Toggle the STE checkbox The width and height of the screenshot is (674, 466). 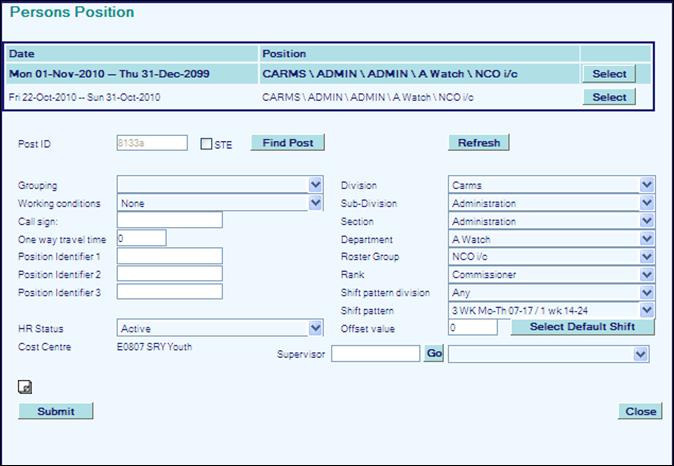click(206, 144)
